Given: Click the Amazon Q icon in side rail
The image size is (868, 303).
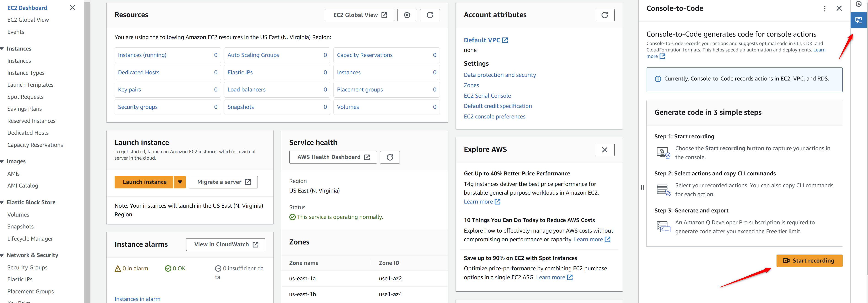Looking at the screenshot, I should [859, 4].
